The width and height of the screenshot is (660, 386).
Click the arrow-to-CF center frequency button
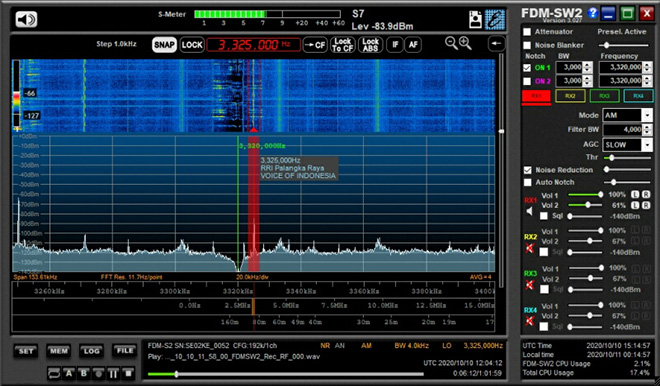pos(315,45)
